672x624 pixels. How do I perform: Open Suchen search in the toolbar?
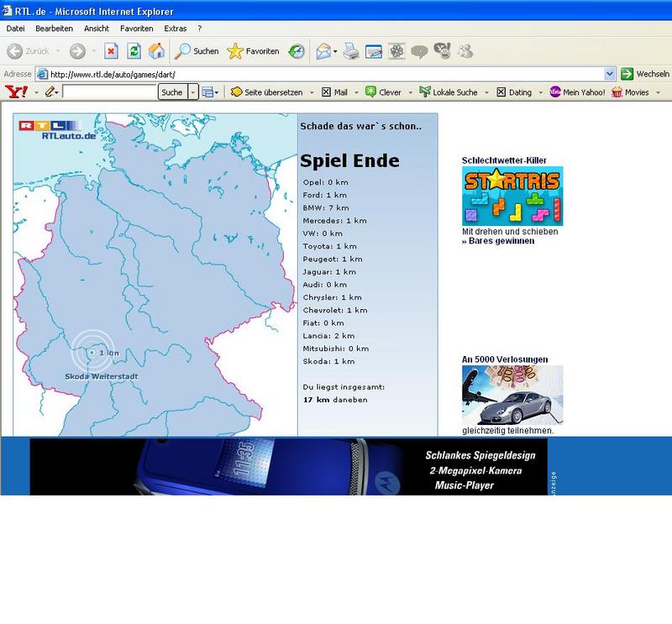[197, 51]
